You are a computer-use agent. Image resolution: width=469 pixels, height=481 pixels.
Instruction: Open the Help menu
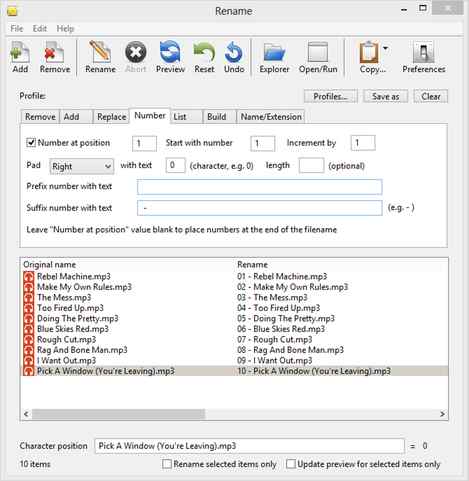pyautogui.click(x=65, y=29)
